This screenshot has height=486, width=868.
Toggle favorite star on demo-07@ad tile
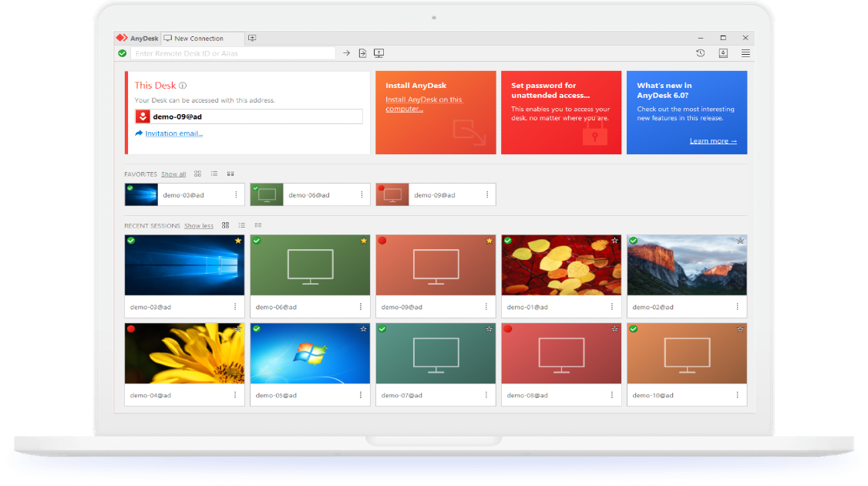pos(489,329)
